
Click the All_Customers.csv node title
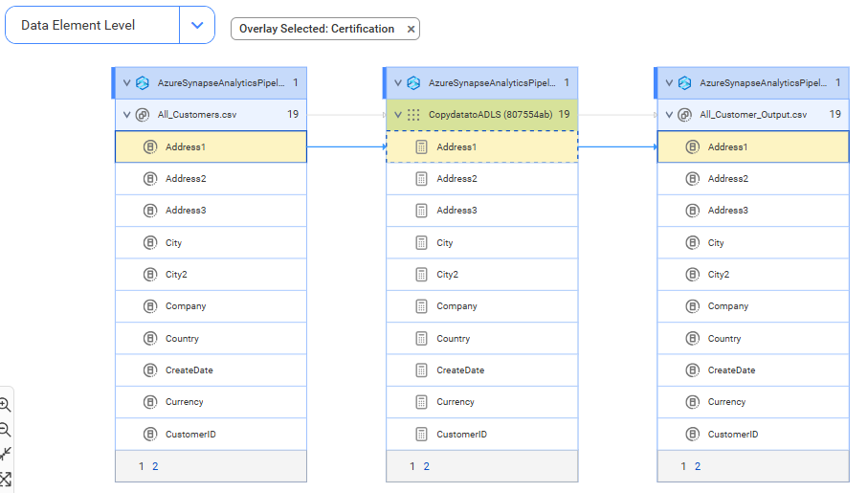197,115
